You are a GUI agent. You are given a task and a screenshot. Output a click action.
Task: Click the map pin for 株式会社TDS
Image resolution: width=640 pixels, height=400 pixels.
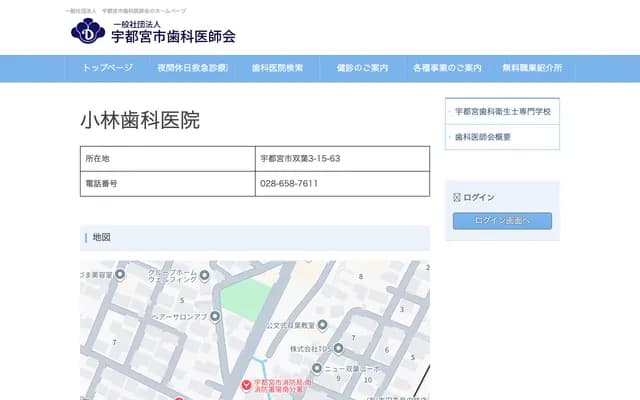338,348
